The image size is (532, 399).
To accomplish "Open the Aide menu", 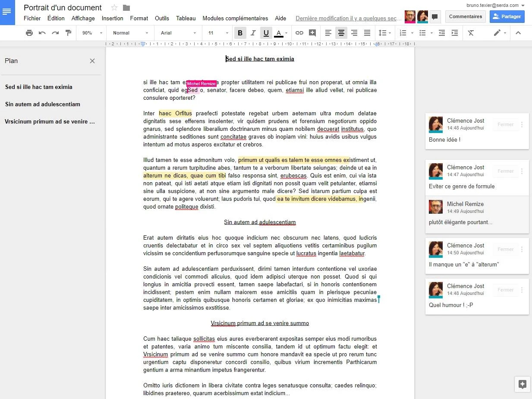I will pyautogui.click(x=280, y=18).
